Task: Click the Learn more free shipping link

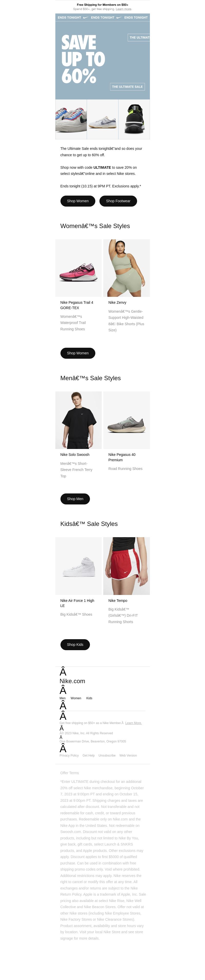Action: [124, 9]
